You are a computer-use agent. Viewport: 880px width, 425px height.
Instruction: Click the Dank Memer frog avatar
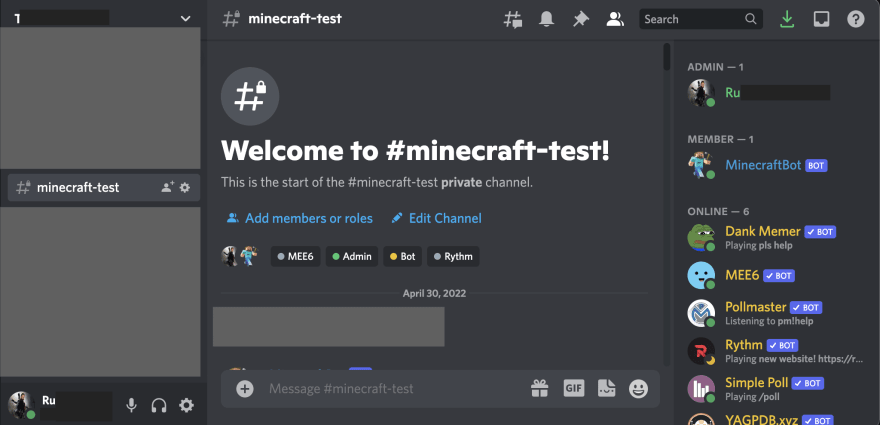coord(701,237)
